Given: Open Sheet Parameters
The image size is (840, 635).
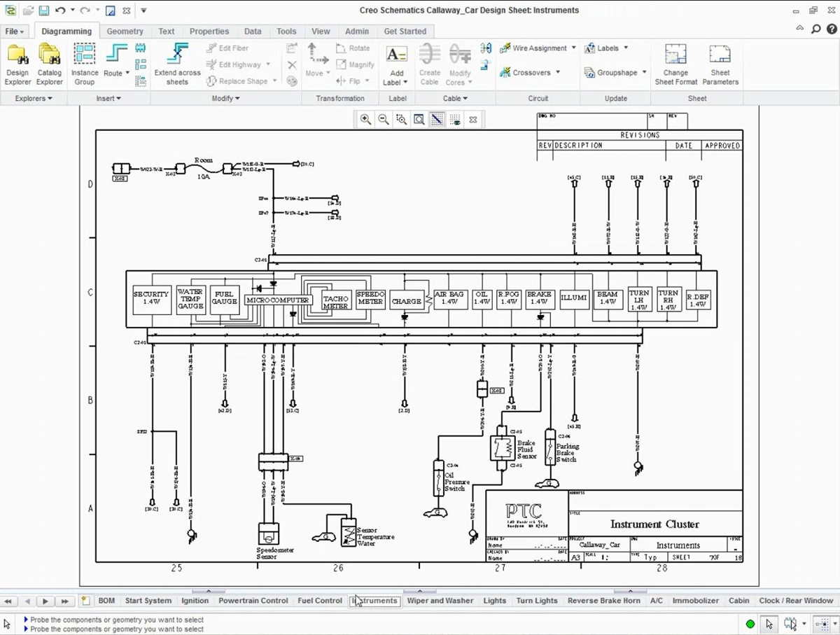Looking at the screenshot, I should click(x=720, y=64).
